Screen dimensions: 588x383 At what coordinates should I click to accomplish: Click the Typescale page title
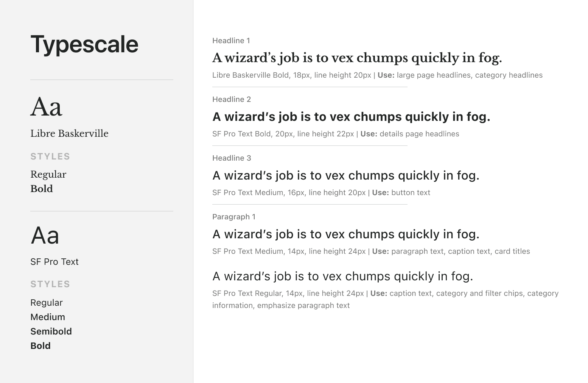[x=84, y=44]
